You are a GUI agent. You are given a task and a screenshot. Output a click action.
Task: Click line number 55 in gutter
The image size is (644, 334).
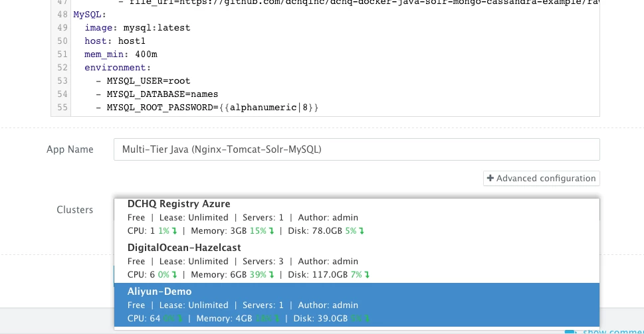[x=62, y=108]
